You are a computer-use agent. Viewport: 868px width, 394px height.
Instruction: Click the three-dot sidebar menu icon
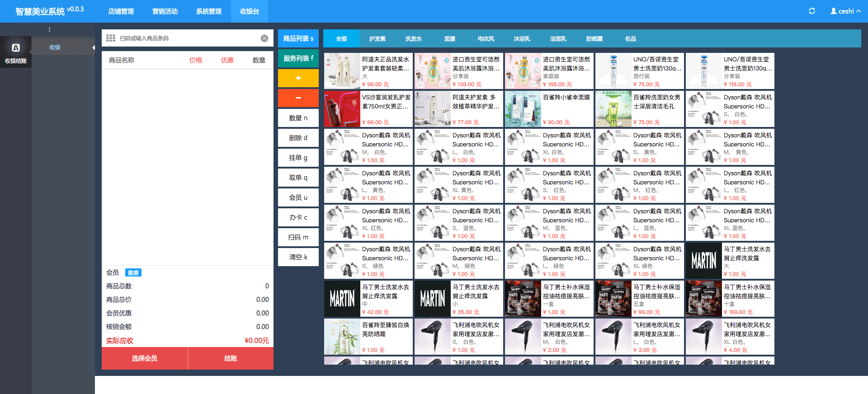[x=49, y=30]
